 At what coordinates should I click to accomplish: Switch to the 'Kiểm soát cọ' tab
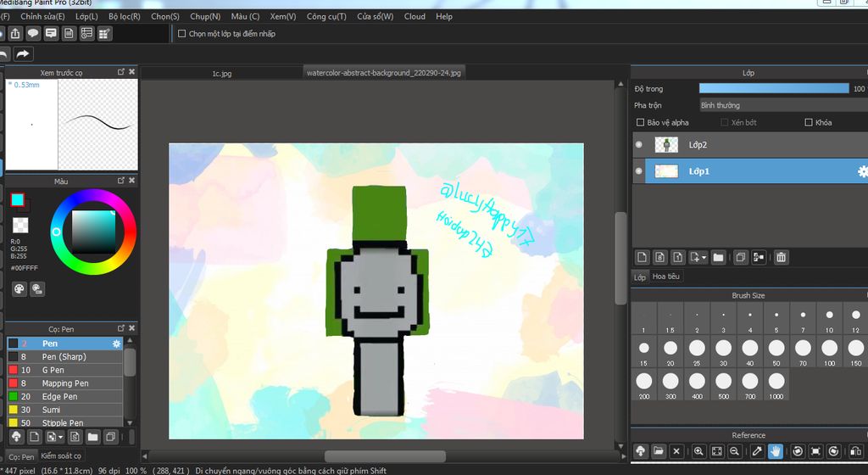61,455
